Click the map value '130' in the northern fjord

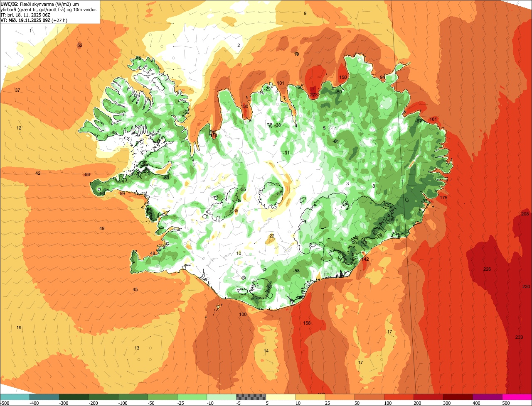[x=244, y=106]
